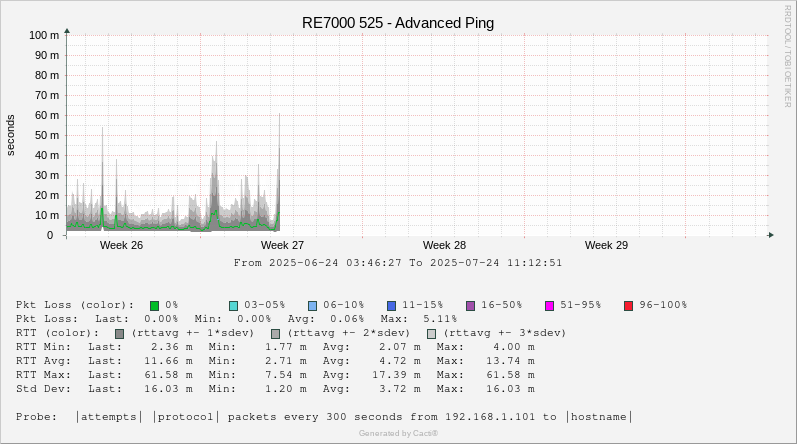Click the purple 16-50% packet loss swatch
Image resolution: width=797 pixels, height=444 pixels.
click(470, 305)
